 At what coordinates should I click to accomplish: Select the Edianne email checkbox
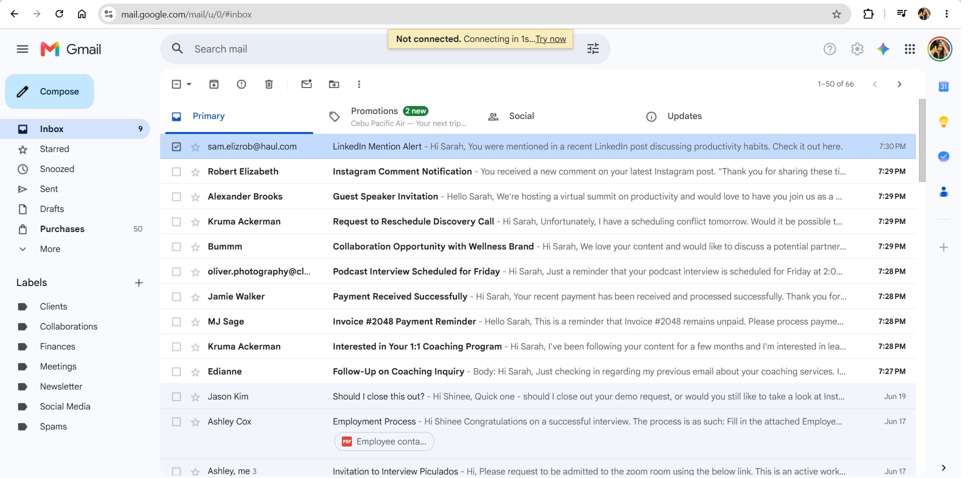point(176,372)
